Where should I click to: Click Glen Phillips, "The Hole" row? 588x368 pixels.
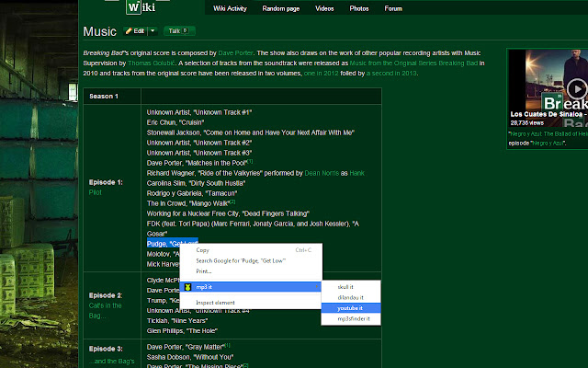[x=182, y=331]
